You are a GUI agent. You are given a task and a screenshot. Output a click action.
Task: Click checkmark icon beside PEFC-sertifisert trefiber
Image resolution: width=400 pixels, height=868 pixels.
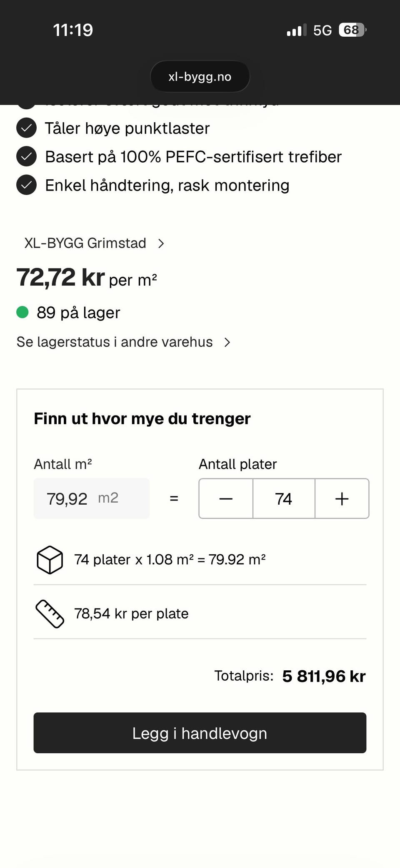pyautogui.click(x=26, y=156)
